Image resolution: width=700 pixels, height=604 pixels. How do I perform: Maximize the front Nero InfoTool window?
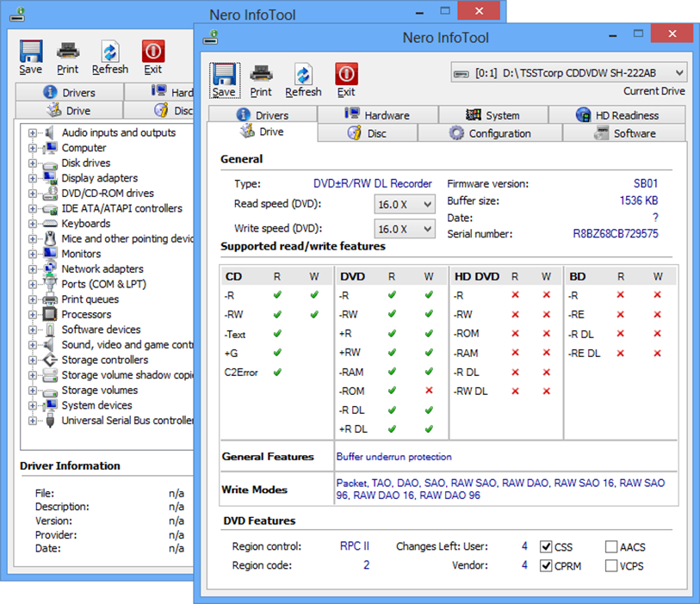click(x=638, y=34)
